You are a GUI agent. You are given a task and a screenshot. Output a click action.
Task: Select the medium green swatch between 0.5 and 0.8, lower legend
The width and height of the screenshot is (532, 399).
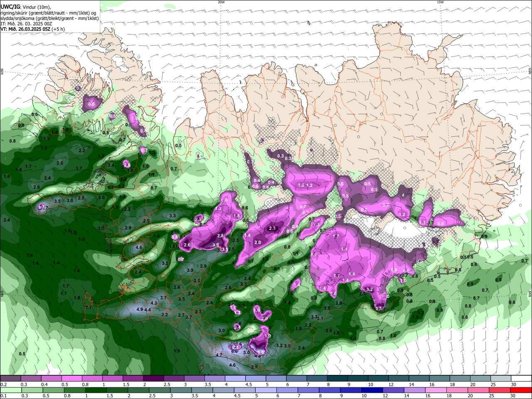click(x=53, y=390)
